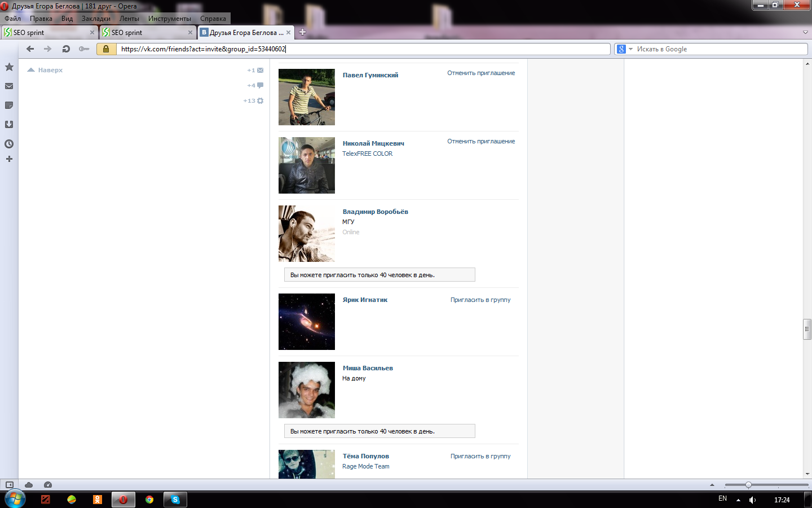
Task: Open the Справка menu
Action: click(x=213, y=19)
